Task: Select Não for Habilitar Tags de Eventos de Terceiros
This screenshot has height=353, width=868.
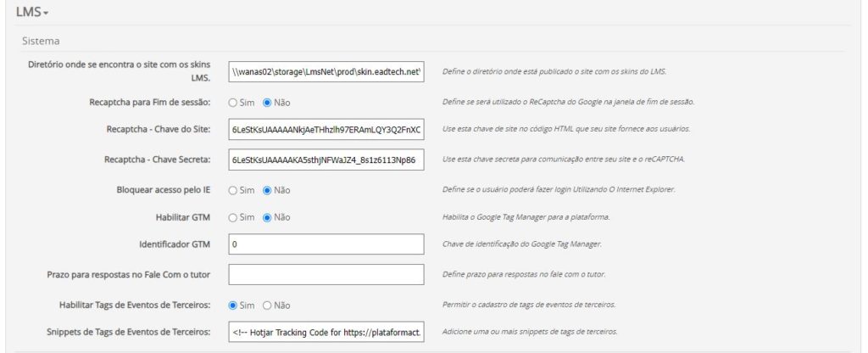Action: pos(266,305)
